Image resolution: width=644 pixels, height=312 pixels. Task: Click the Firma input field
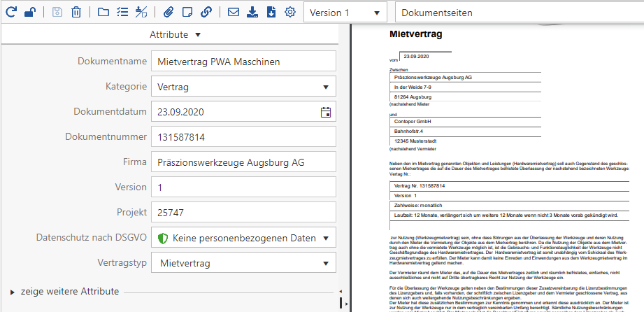[243, 162]
